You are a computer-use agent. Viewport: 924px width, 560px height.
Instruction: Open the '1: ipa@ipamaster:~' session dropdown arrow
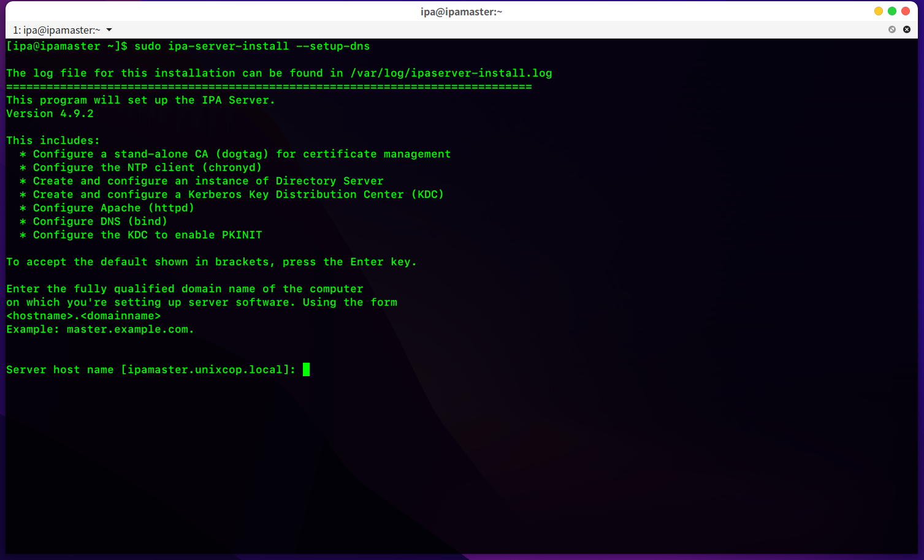click(109, 29)
